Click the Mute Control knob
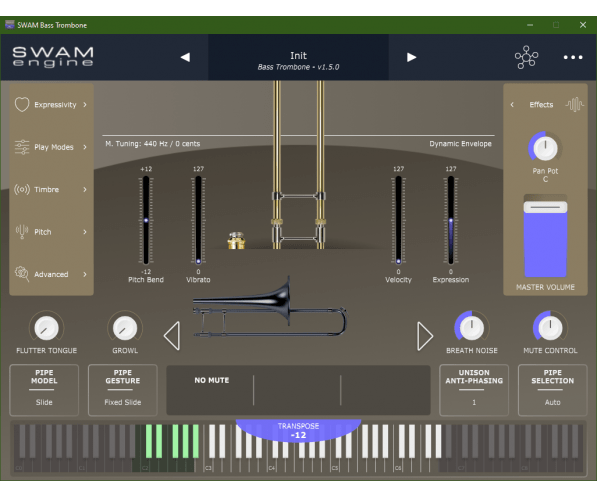The width and height of the screenshot is (597, 497). pyautogui.click(x=550, y=328)
